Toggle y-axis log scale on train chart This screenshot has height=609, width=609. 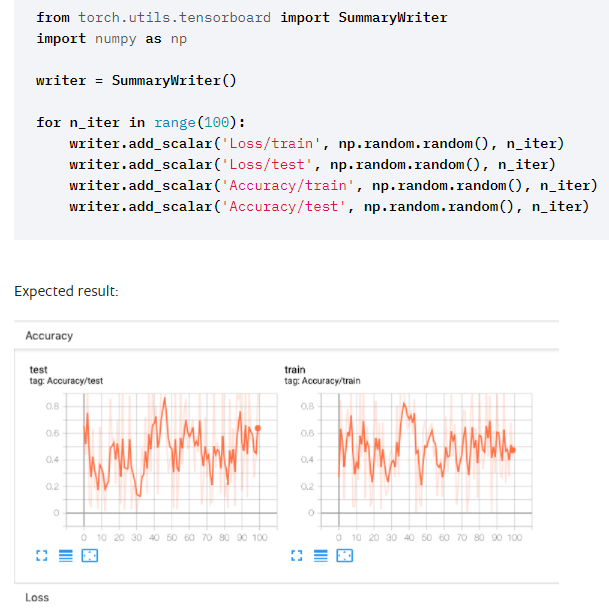pos(319,555)
